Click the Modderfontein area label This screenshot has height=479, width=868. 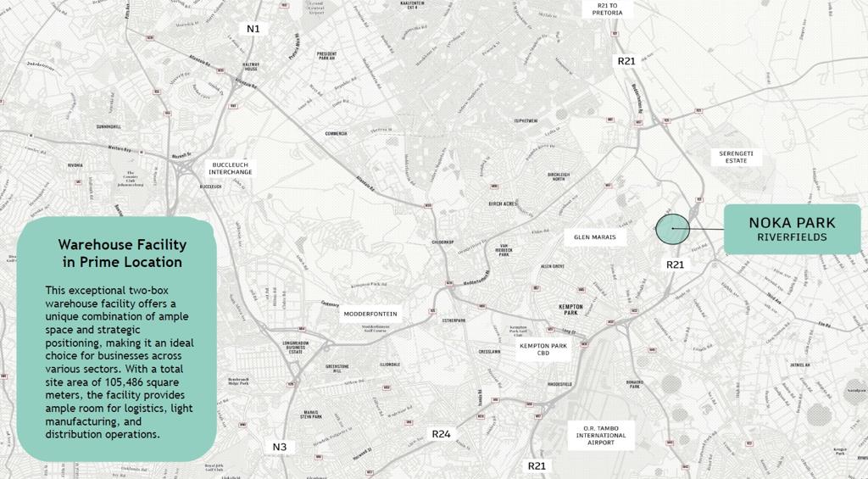[370, 314]
